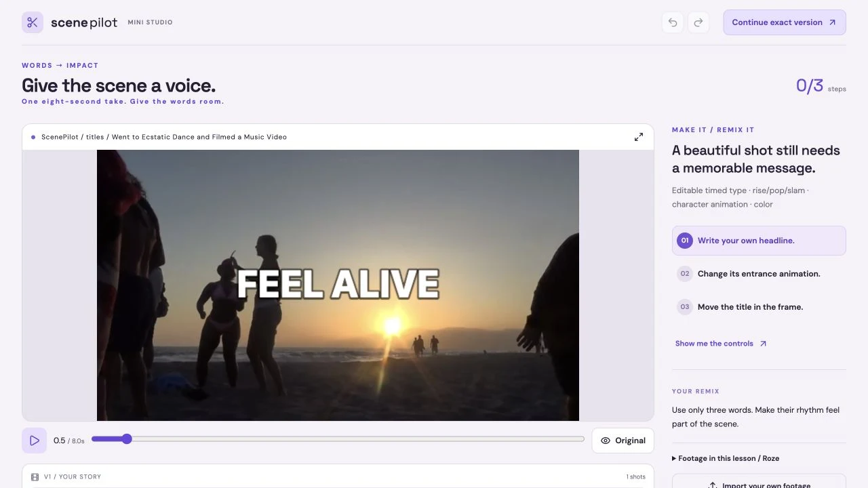The width and height of the screenshot is (868, 488).
Task: Click the Continue exact version button
Action: 785,22
